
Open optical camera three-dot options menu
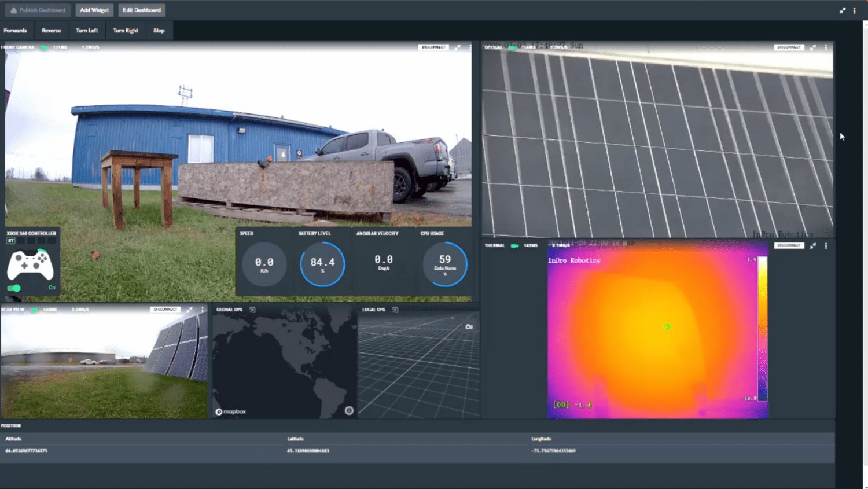click(x=826, y=47)
